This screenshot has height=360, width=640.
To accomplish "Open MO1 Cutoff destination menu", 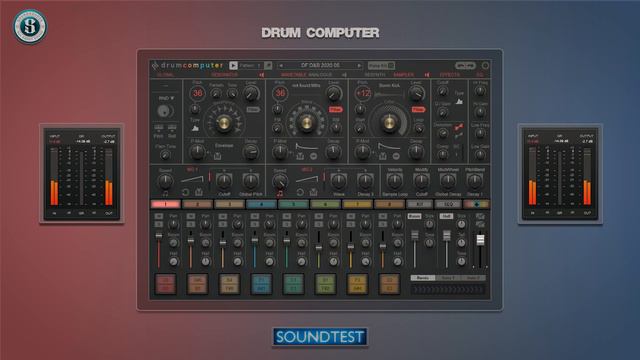I will 224,194.
